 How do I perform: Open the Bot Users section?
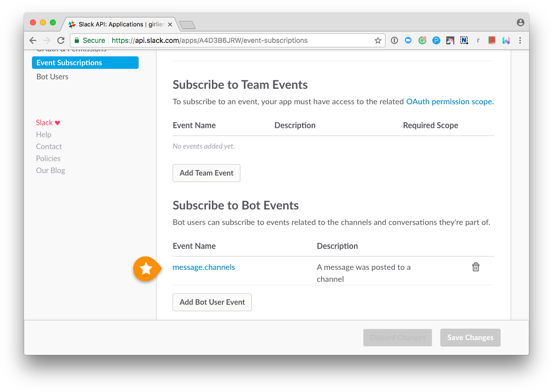(x=52, y=76)
